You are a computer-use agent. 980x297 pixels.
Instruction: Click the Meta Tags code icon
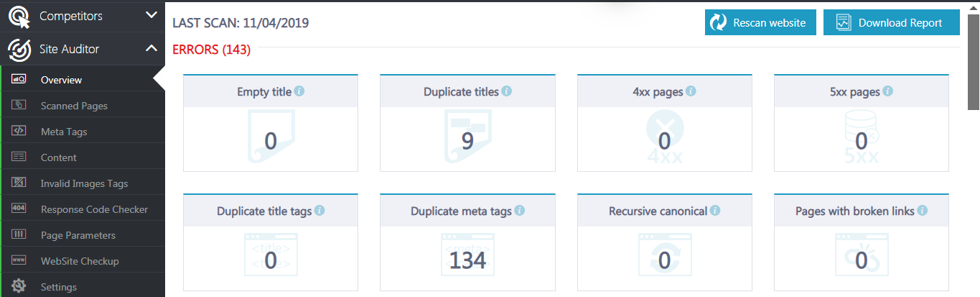[x=19, y=132]
